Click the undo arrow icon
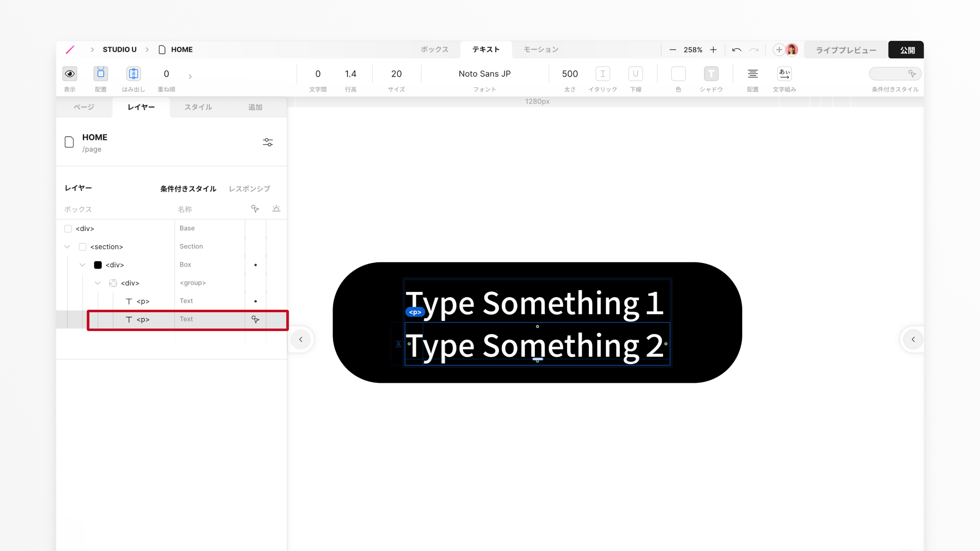This screenshot has height=551, width=980. click(x=736, y=50)
